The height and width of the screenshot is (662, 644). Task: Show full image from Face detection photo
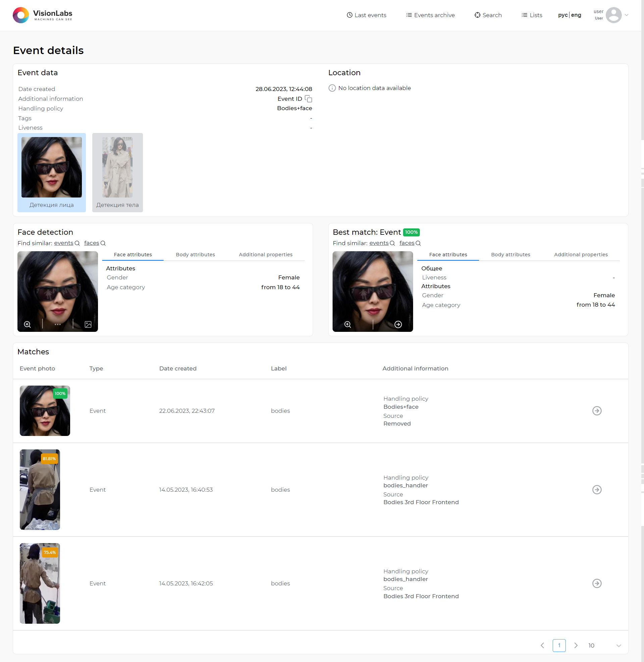(88, 324)
